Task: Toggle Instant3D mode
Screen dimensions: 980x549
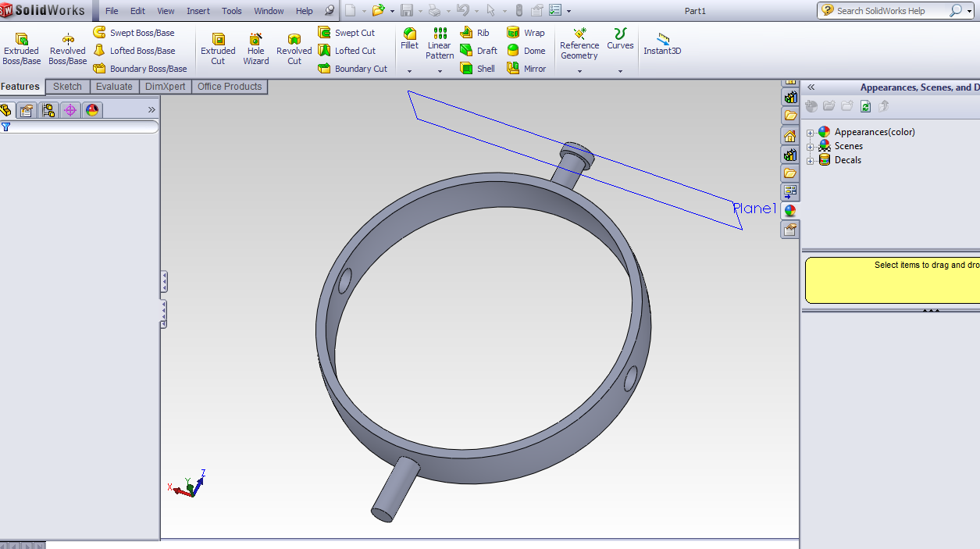Action: (x=662, y=44)
